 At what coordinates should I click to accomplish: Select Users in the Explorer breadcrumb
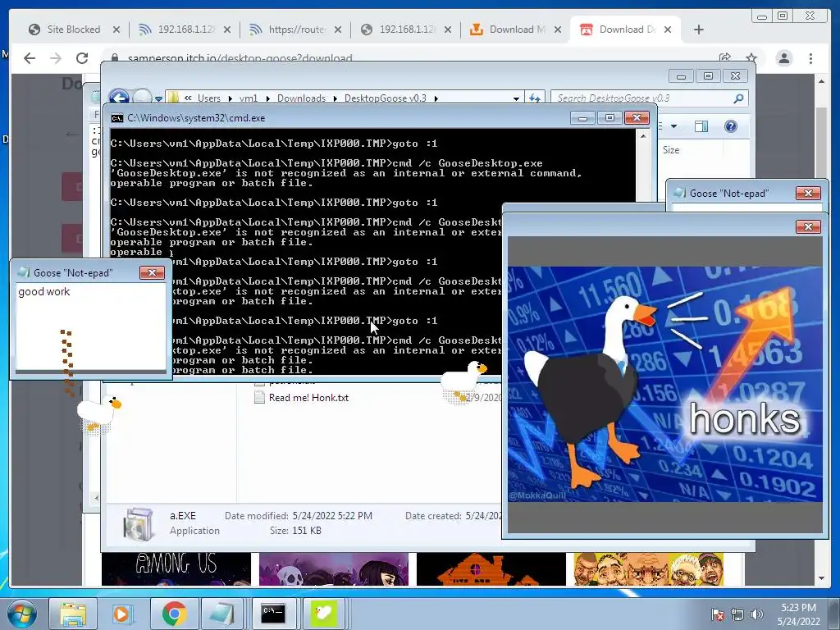point(208,98)
